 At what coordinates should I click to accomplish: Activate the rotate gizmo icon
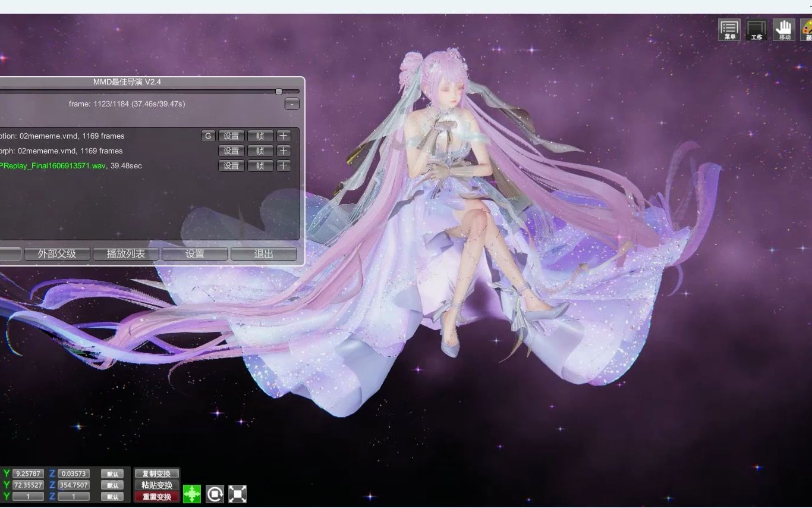[x=215, y=494]
